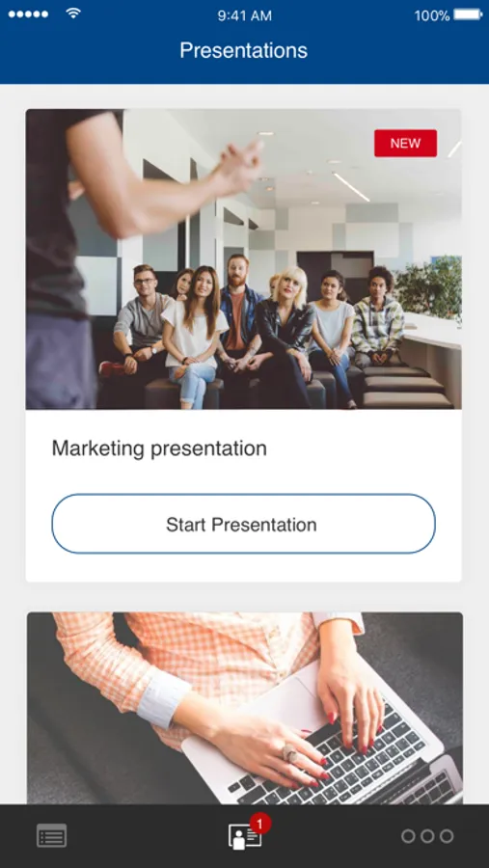489x868 pixels.
Task: Open the more options dots icon
Action: click(427, 836)
